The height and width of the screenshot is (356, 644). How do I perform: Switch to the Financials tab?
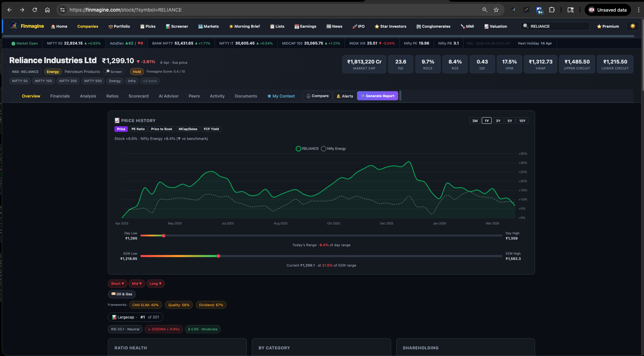[x=60, y=96]
